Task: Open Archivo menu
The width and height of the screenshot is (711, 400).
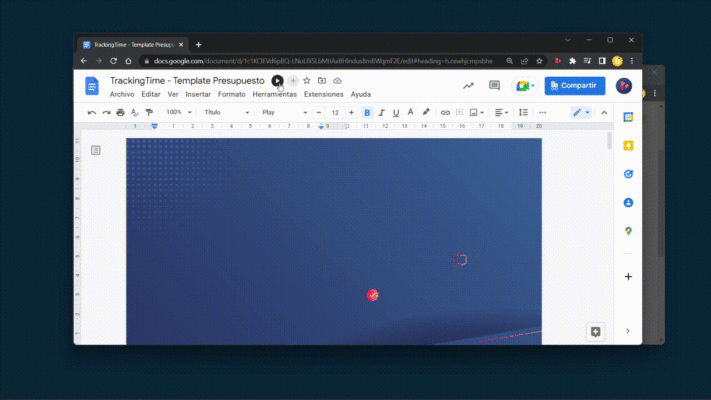Action: click(122, 94)
